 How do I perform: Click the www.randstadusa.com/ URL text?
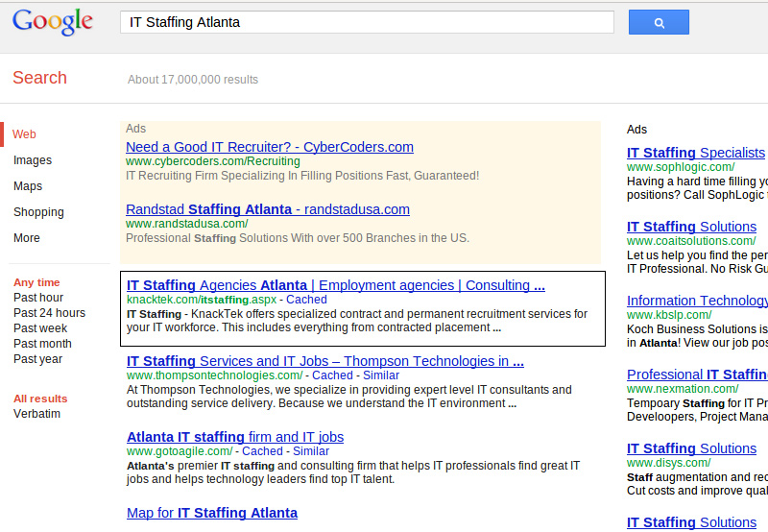coord(187,224)
